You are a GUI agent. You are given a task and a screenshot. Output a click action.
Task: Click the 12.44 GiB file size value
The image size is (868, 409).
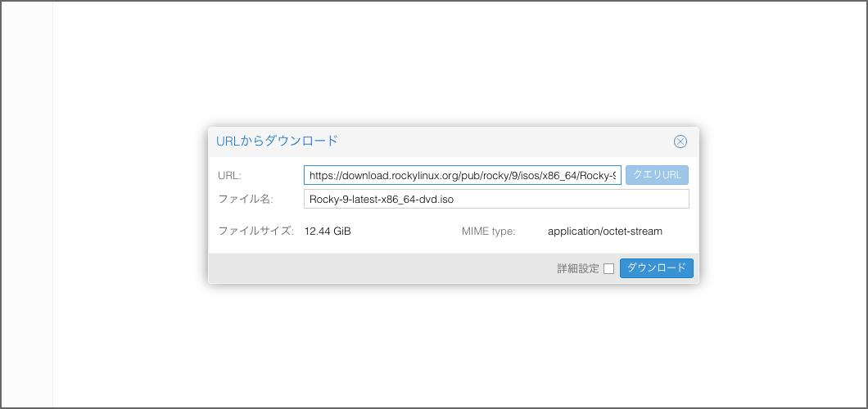[x=328, y=231]
